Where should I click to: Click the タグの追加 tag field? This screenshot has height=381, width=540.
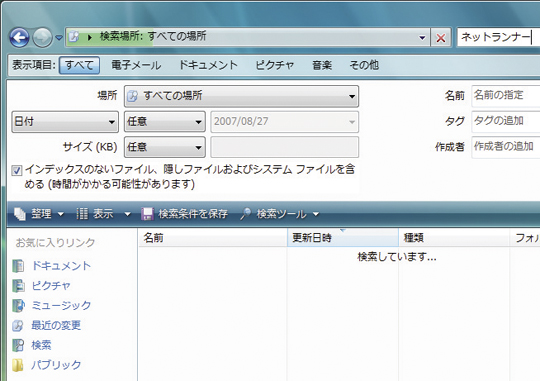coord(506,121)
